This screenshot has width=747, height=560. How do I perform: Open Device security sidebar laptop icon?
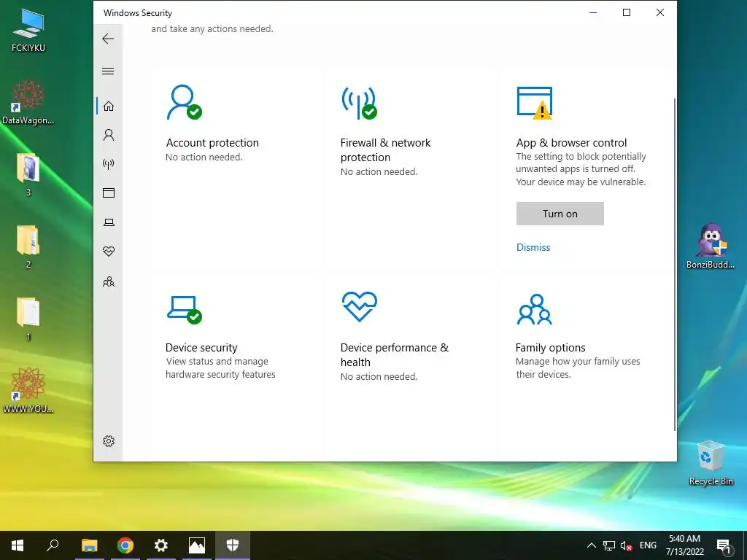109,222
